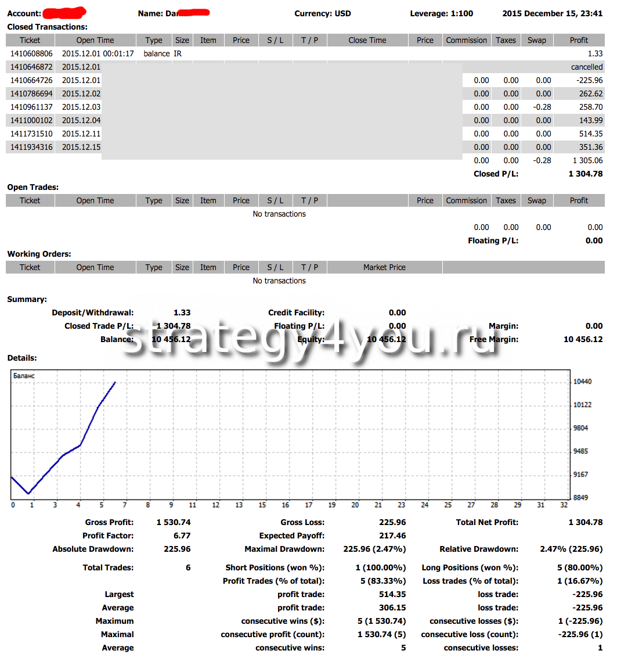
Task: Click the Leverage 1:100 header text
Action: click(441, 13)
